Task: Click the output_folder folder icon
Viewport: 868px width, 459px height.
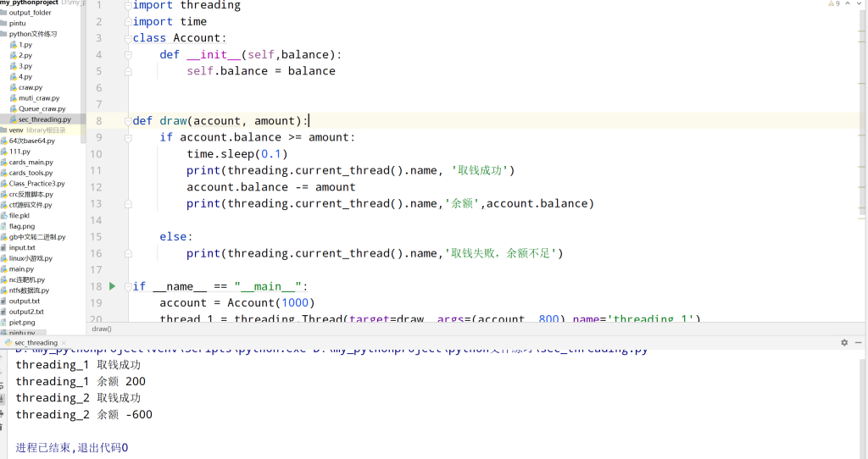Action: [x=4, y=13]
